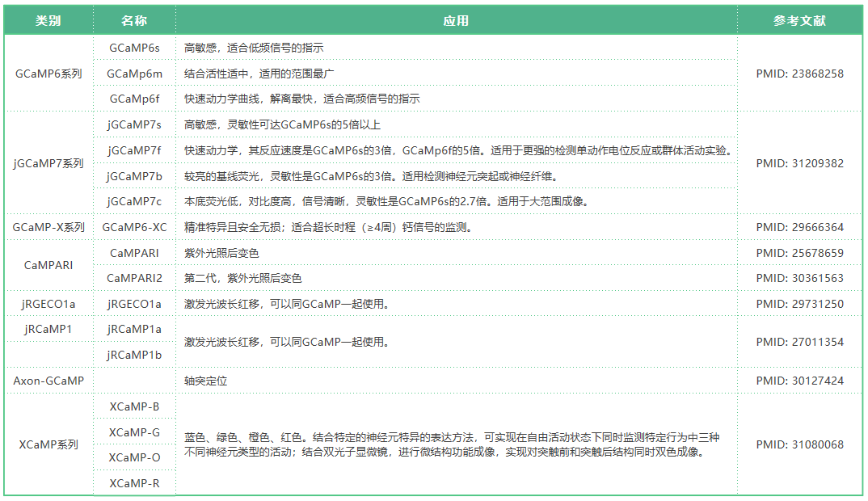Select the jRCaMP1 category cell
Viewport: 868px width, 501px height.
coord(48,329)
